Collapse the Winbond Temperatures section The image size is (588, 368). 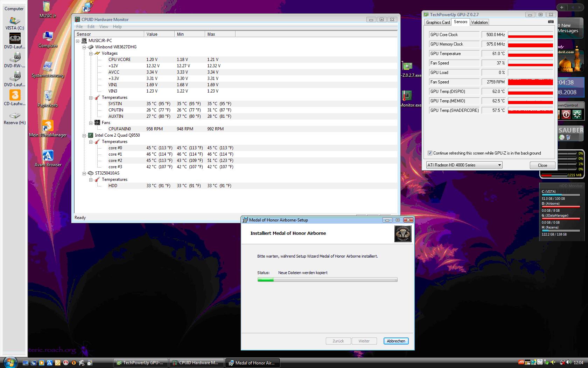[x=91, y=97]
